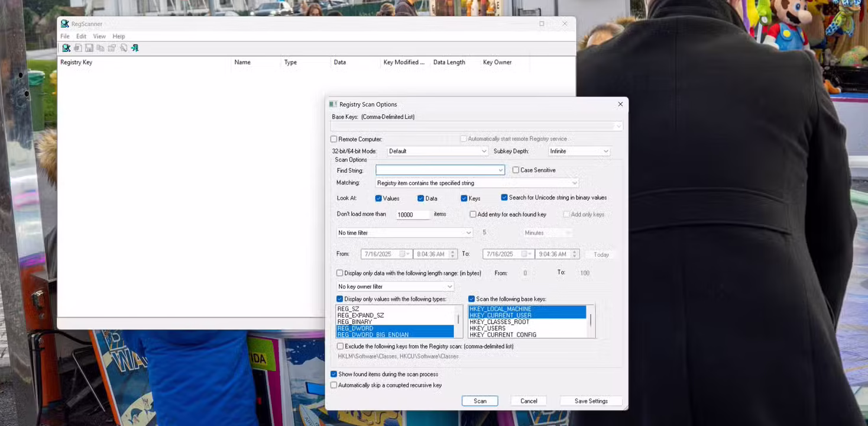Open the View menu

[99, 36]
